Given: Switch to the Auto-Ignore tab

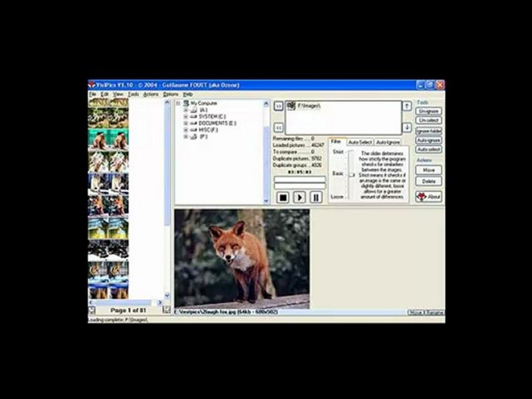Looking at the screenshot, I should (x=388, y=142).
